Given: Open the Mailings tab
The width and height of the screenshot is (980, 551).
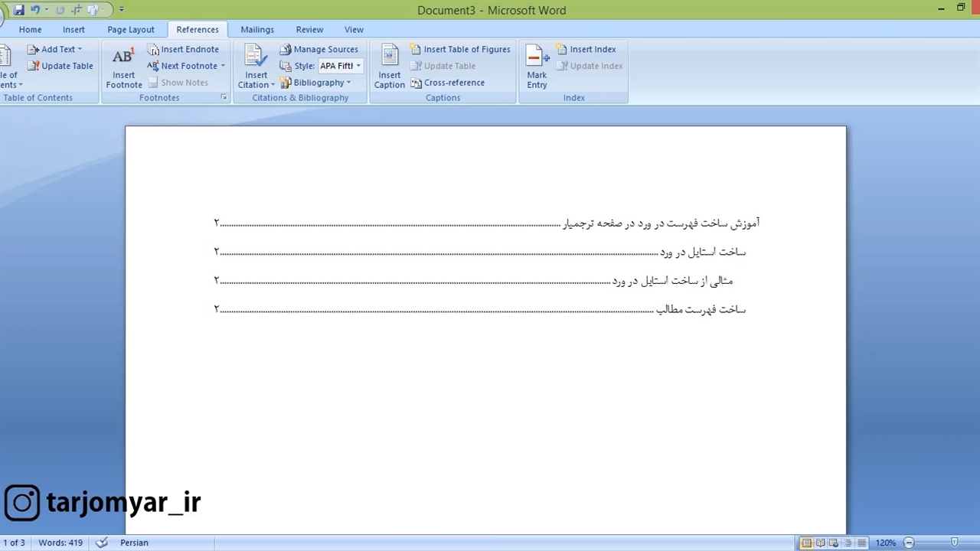Looking at the screenshot, I should [x=257, y=29].
